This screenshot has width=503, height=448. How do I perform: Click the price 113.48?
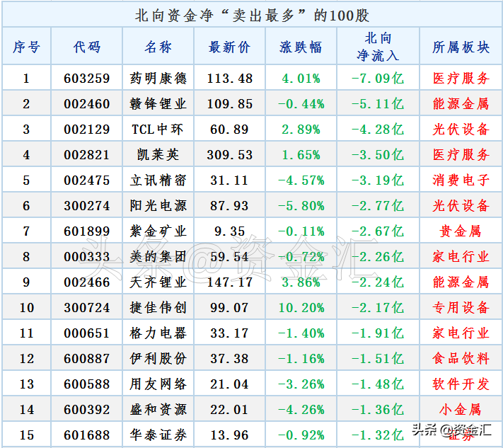click(x=230, y=79)
